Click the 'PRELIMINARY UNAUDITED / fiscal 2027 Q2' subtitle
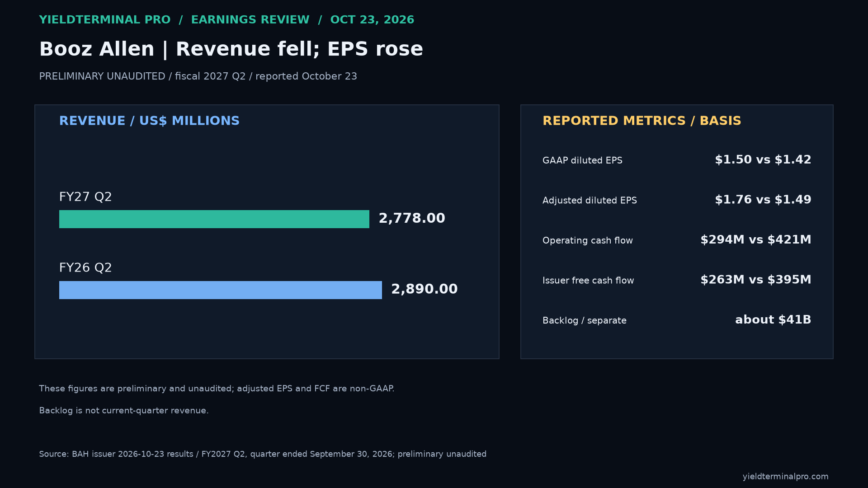The image size is (868, 488). tap(198, 76)
